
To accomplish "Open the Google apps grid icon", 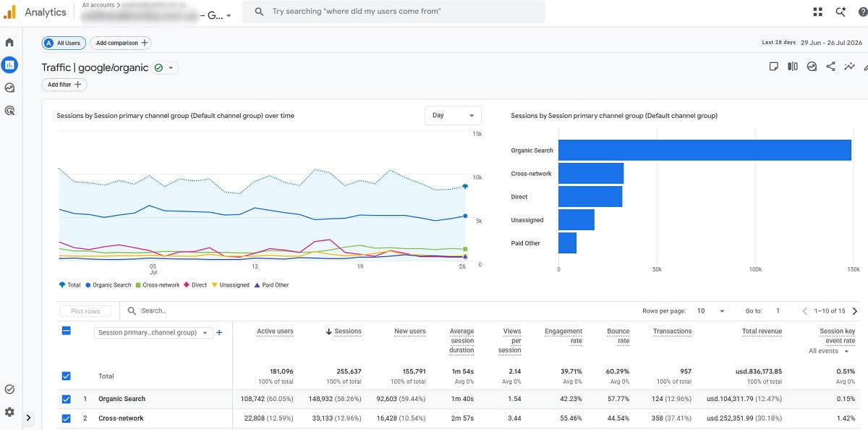I will [818, 12].
